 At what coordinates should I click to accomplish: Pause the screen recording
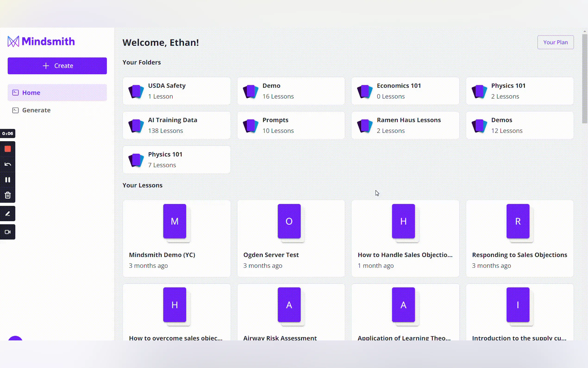point(8,180)
